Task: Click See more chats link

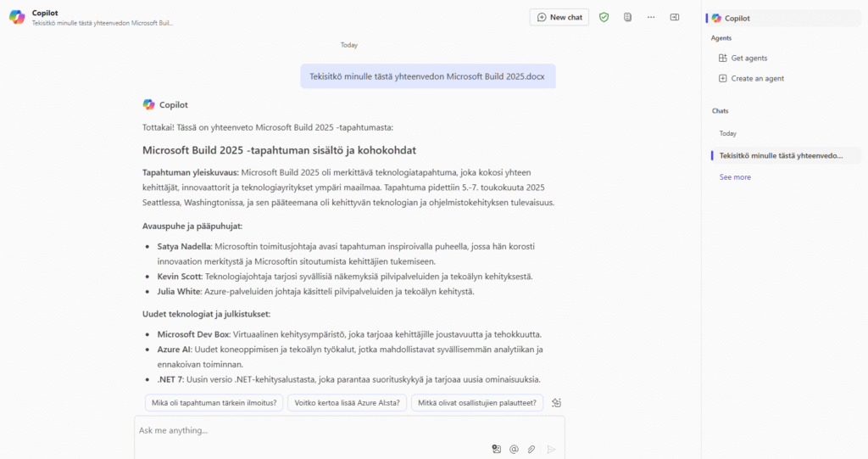Action: point(735,176)
